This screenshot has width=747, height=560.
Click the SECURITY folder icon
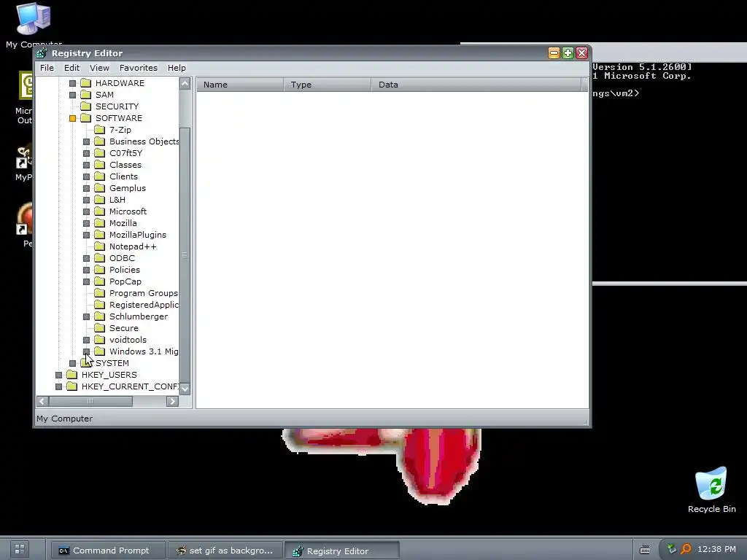pyautogui.click(x=86, y=106)
